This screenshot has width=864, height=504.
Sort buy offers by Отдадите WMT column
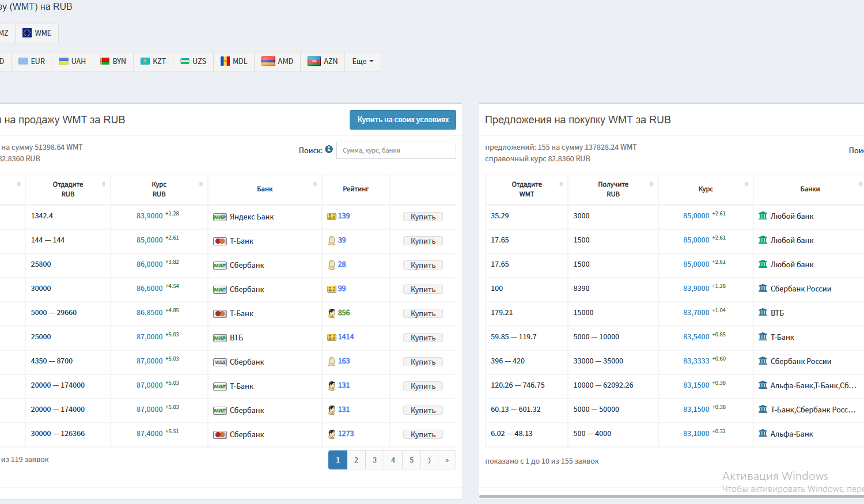tap(526, 189)
